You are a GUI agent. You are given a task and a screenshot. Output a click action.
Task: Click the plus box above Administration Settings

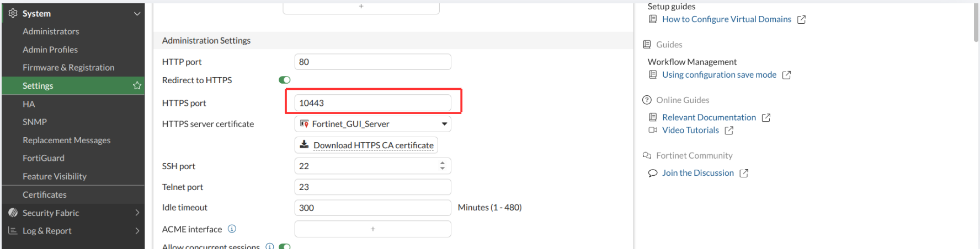(361, 7)
